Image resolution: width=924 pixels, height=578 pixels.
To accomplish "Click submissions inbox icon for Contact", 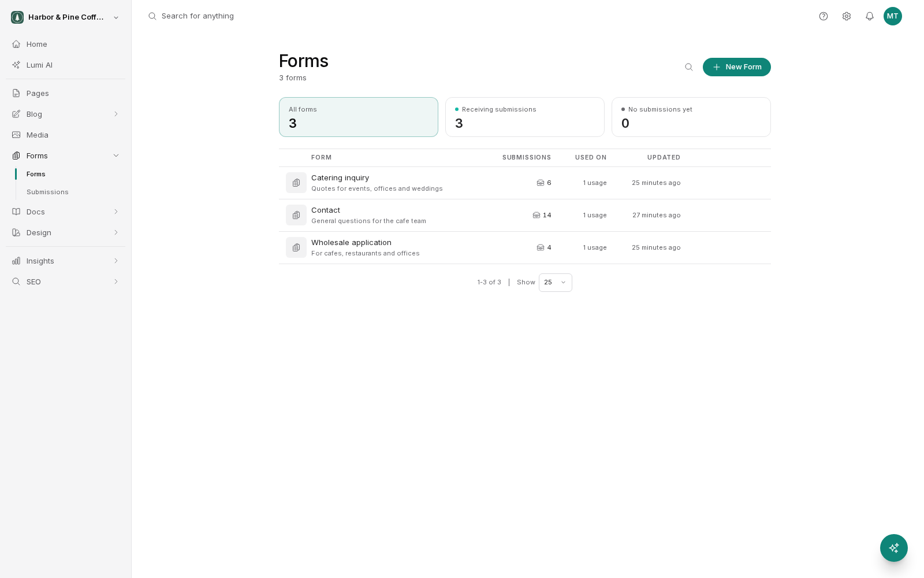I will 536,215.
